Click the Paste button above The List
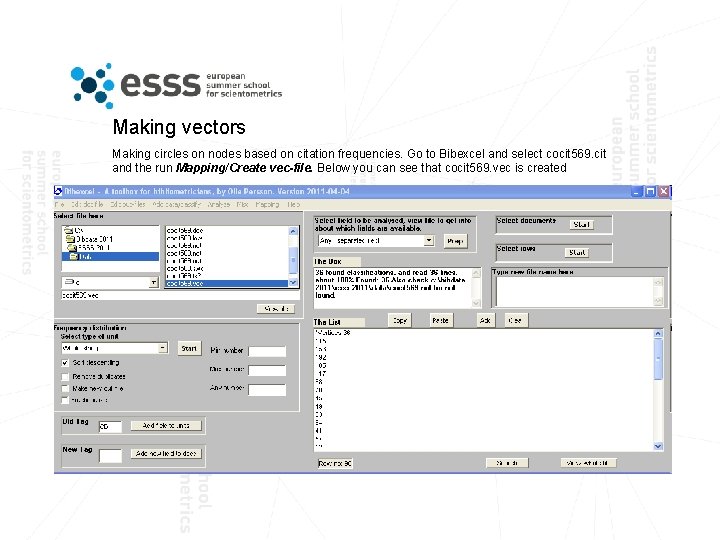Viewport: 720px width, 540px height. click(x=440, y=321)
